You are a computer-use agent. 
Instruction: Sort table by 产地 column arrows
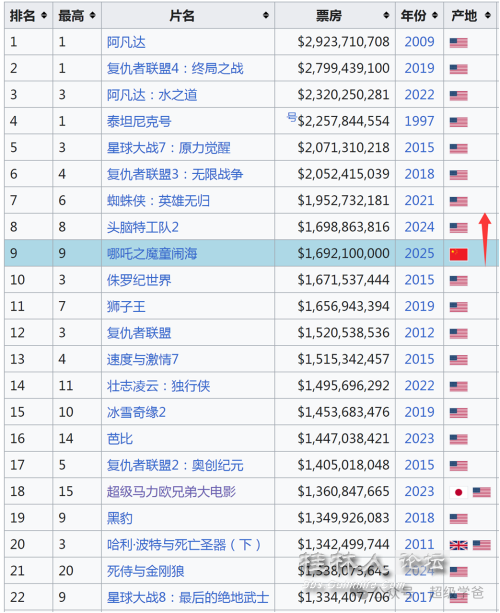(x=487, y=16)
